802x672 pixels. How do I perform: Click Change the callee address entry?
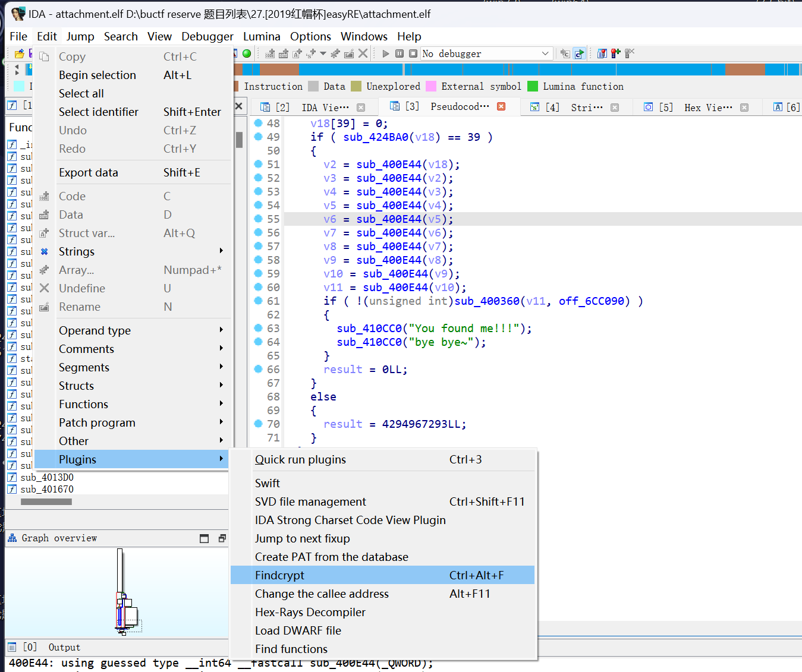[x=382, y=594]
